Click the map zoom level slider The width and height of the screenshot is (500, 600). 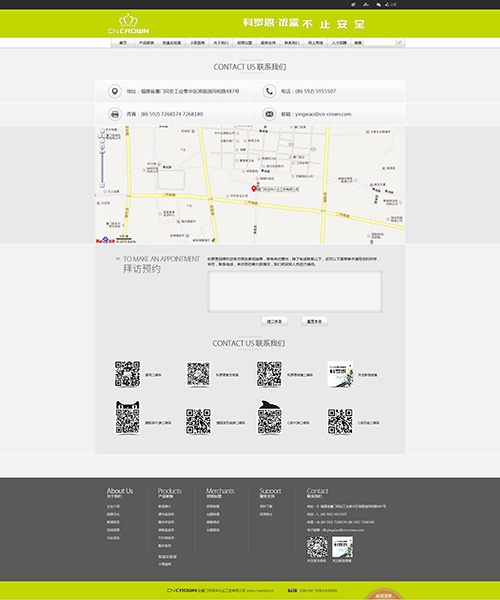tap(102, 168)
